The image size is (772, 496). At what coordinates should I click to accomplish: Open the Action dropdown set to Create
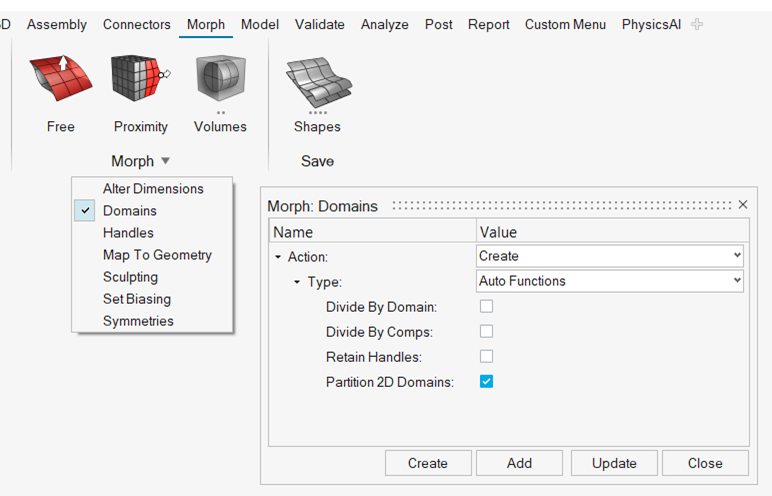[611, 256]
